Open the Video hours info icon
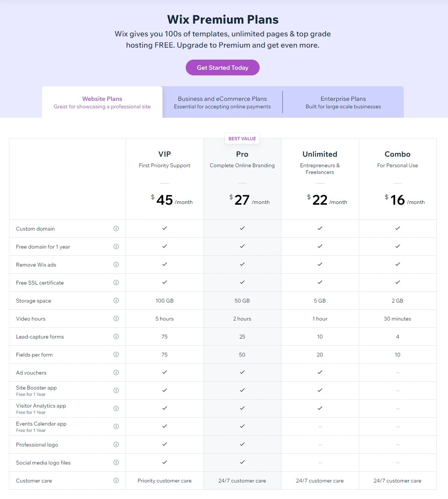Viewport: 448px width, 499px height. point(116,318)
